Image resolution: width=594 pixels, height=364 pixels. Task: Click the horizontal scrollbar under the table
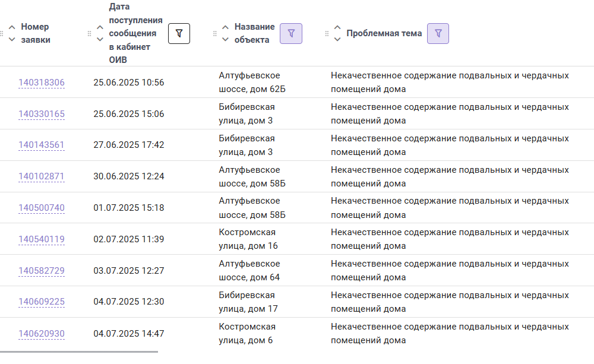pos(79,352)
